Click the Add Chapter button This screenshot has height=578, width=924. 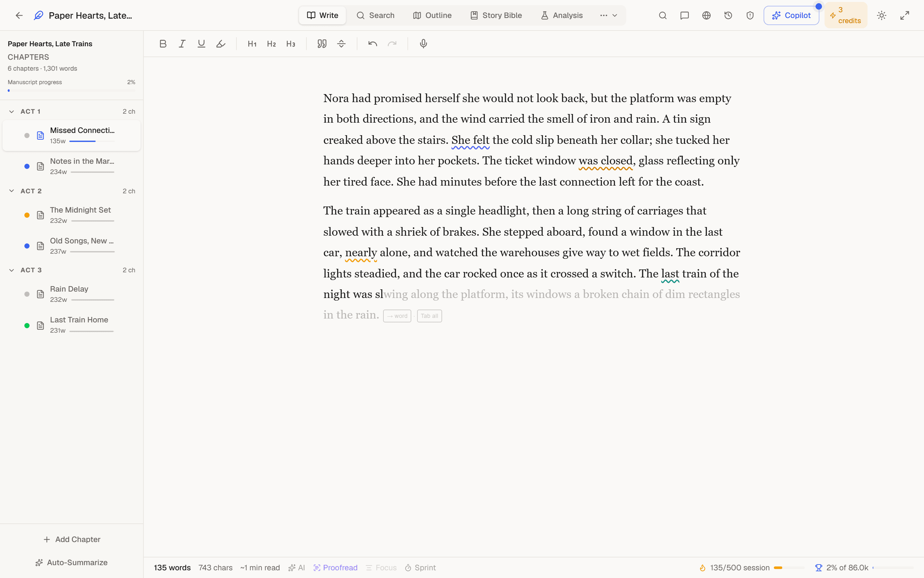[72, 539]
